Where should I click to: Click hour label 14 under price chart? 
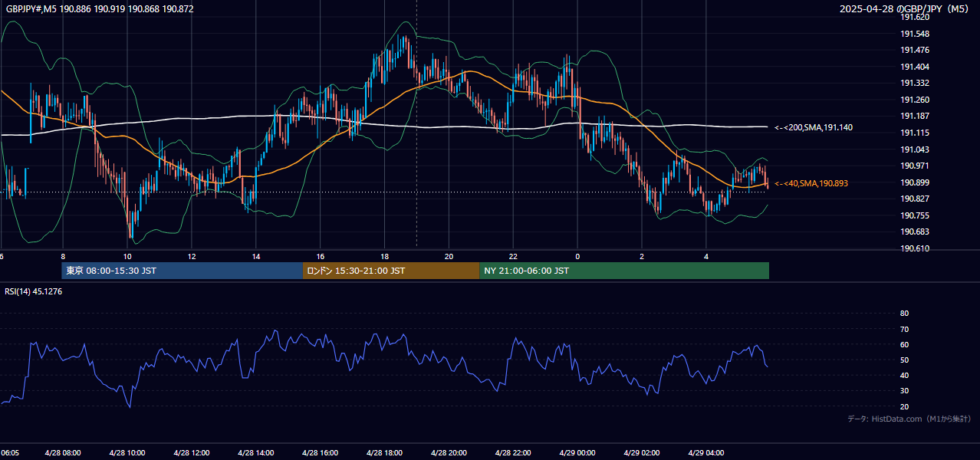tap(256, 256)
